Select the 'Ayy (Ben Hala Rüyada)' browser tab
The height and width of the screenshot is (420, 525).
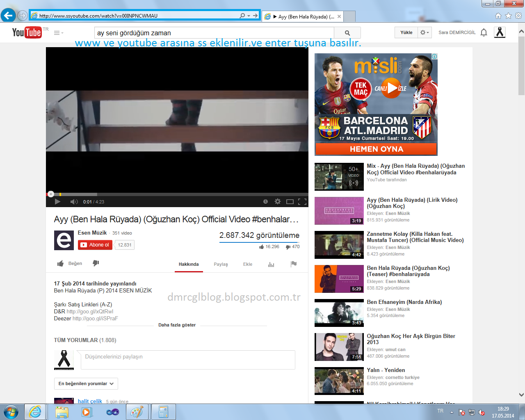[x=303, y=16]
